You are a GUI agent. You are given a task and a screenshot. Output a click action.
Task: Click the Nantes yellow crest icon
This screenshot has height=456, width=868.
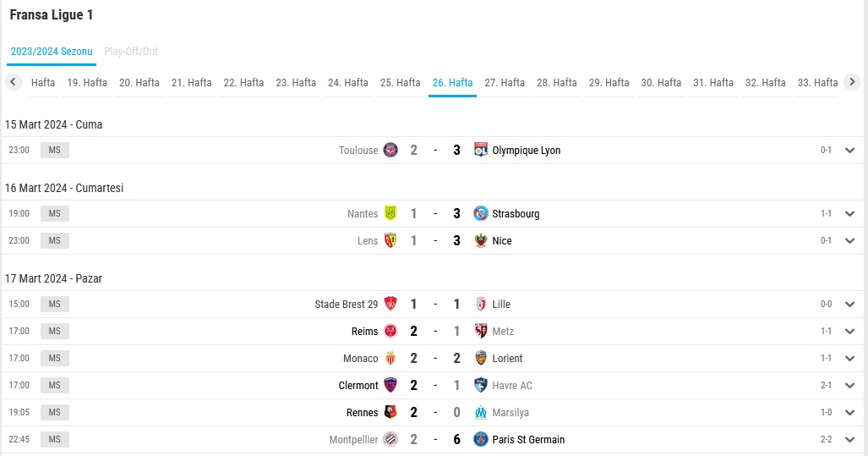click(x=390, y=213)
